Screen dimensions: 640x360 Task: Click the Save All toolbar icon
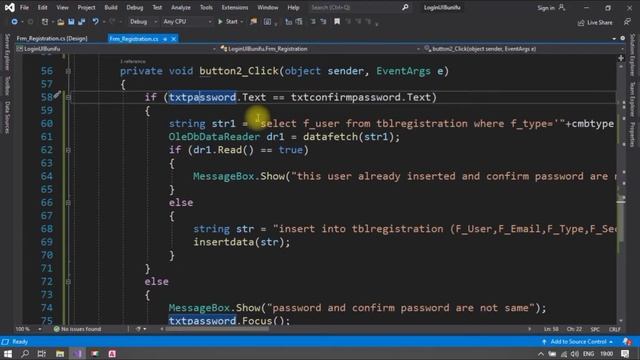[x=82, y=22]
